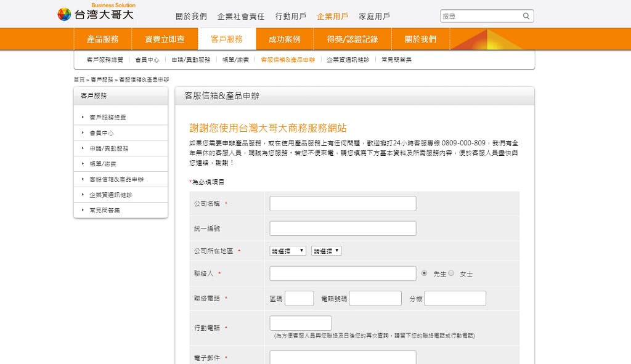Image resolution: width=631 pixels, height=364 pixels.
Task: Click the 客戶服務 breadcrumb link
Action: (x=102, y=79)
